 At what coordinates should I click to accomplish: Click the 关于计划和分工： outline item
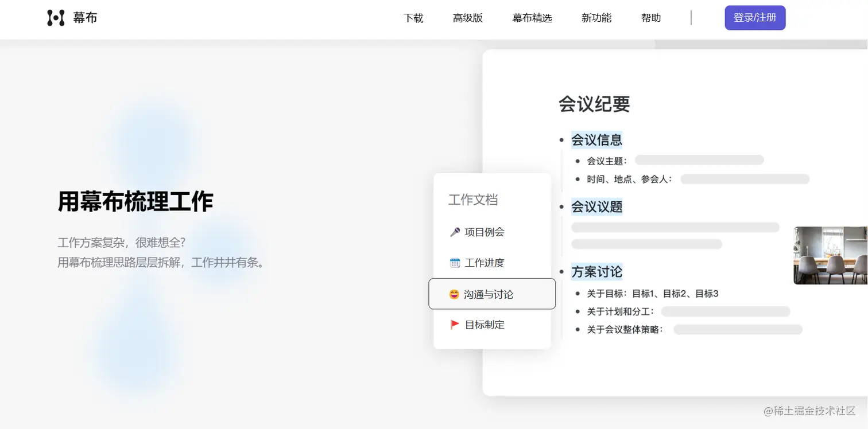(621, 312)
